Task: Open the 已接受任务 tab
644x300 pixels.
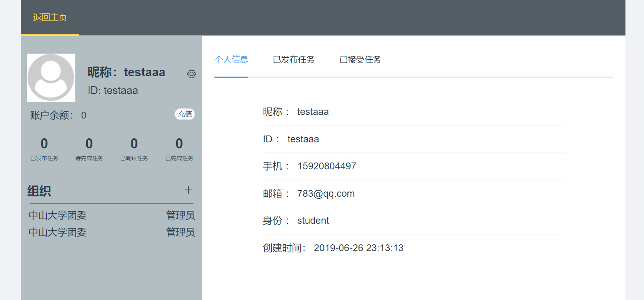Action: [x=360, y=60]
